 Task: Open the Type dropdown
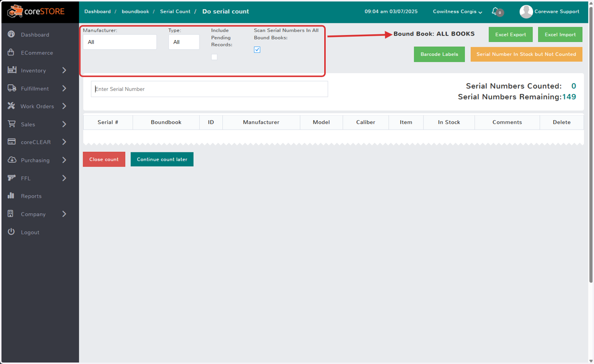pos(184,42)
